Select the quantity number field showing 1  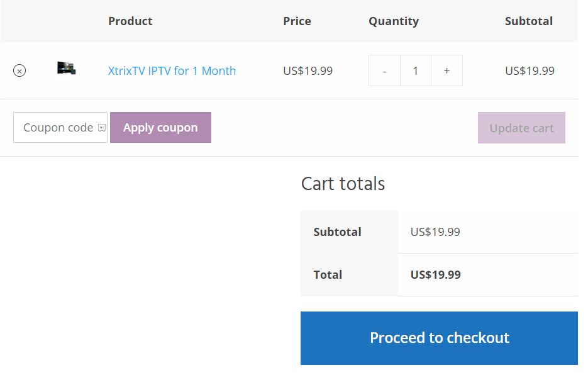(415, 70)
